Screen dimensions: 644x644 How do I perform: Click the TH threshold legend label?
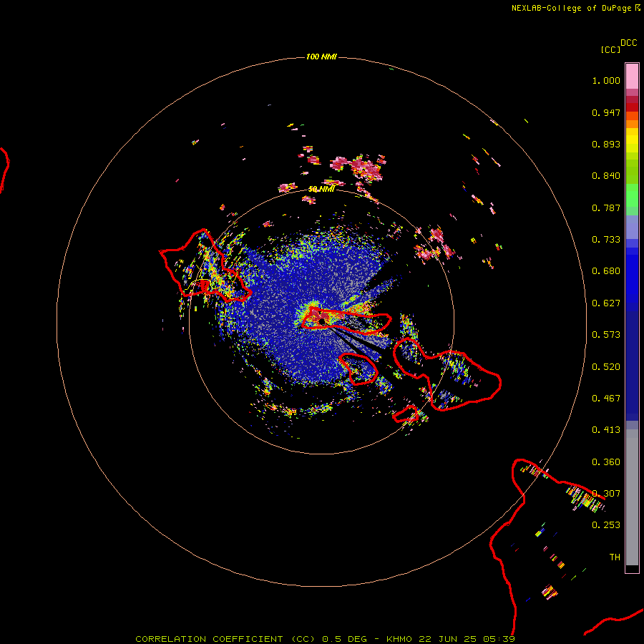click(x=615, y=557)
